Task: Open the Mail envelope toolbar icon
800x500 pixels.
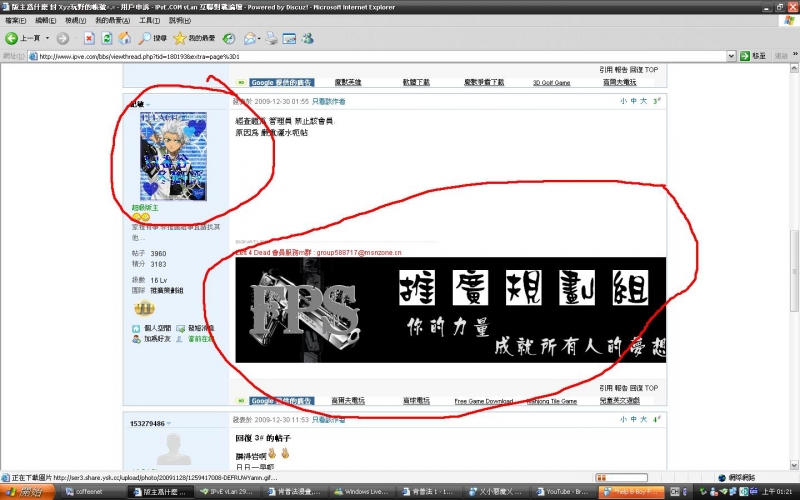Action: [x=249, y=38]
